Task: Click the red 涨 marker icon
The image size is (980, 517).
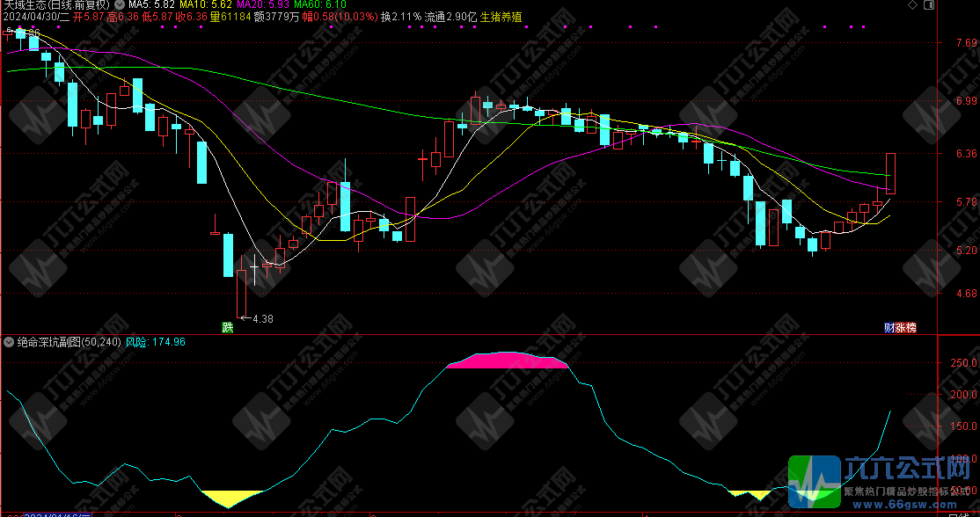Action: tap(900, 327)
